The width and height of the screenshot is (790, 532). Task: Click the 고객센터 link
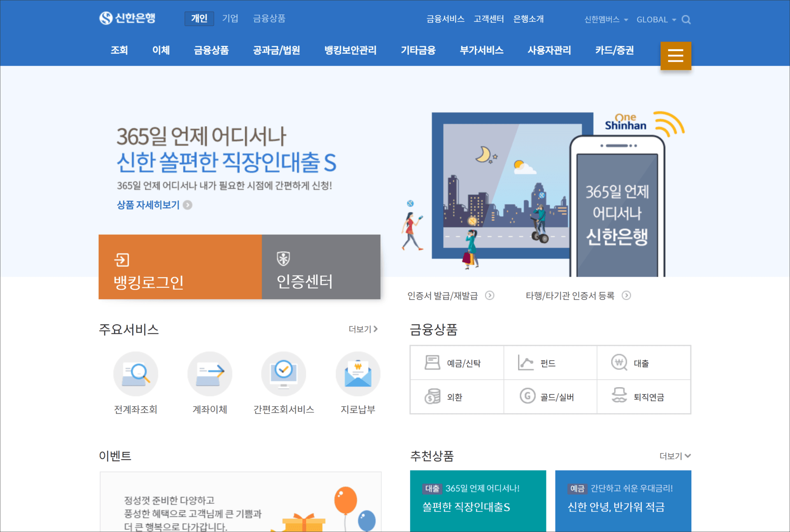[x=488, y=19]
